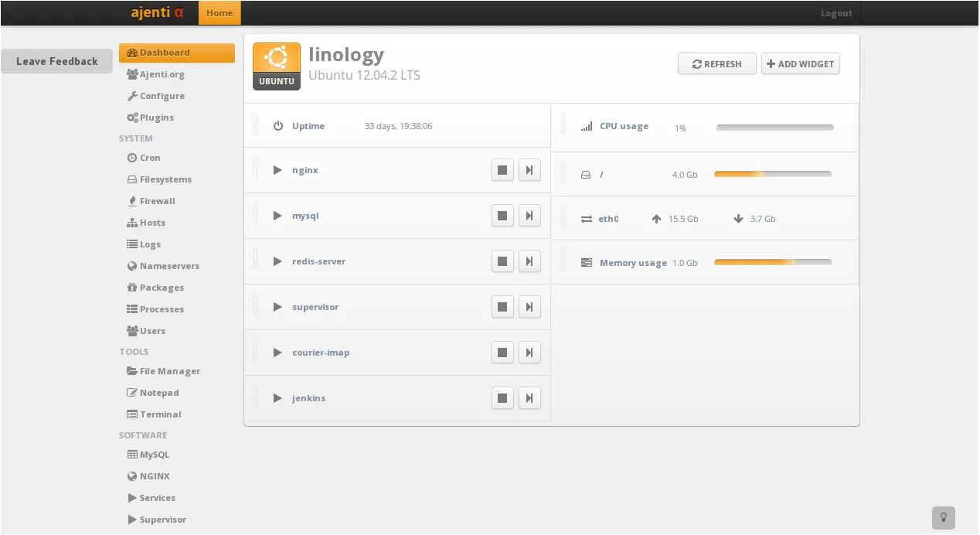980x535 pixels.
Task: Restart the mysql service
Action: pyautogui.click(x=529, y=216)
